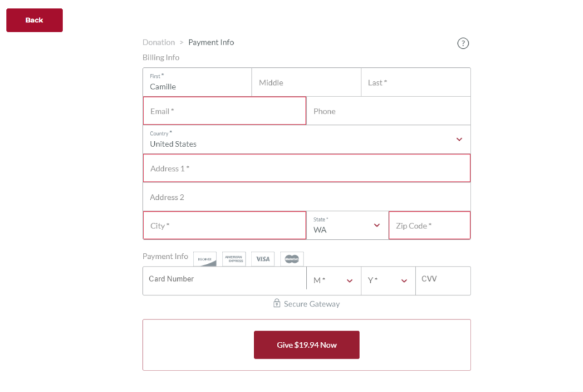Focus the Address 1 field
This screenshot has width=583, height=392.
click(x=307, y=168)
